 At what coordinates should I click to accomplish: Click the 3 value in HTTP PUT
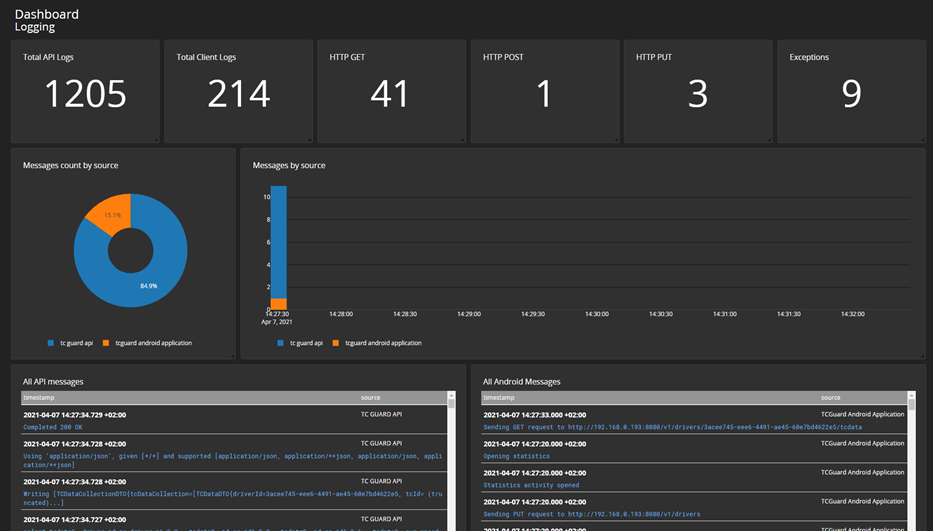(698, 94)
